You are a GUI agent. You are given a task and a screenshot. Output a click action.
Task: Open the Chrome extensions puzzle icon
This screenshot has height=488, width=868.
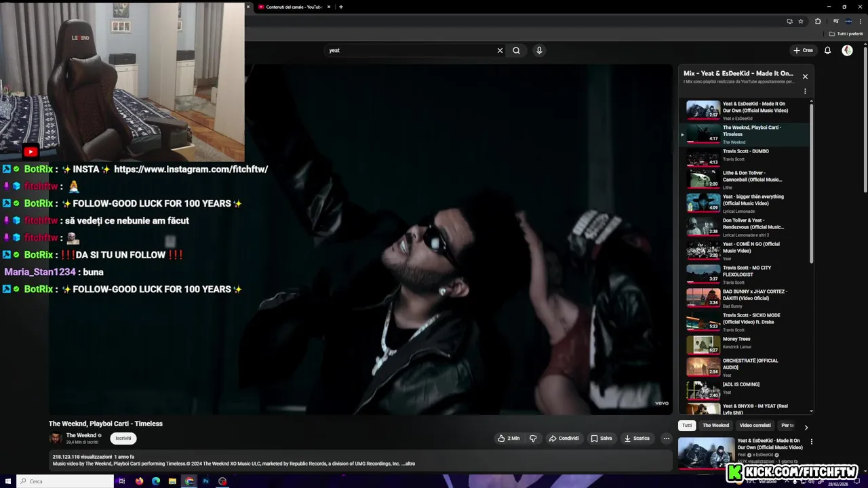pyautogui.click(x=818, y=21)
